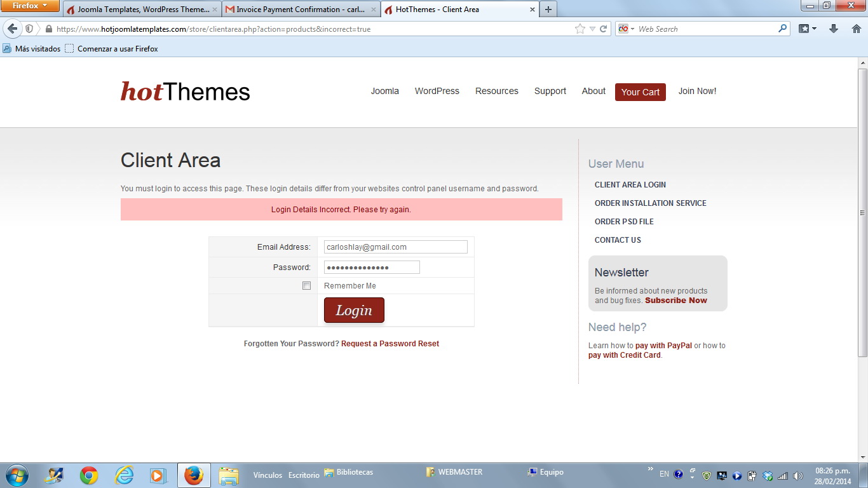Open ORDER INSTALLATION SERVICE link
Image resolution: width=868 pixels, height=488 pixels.
[x=651, y=203]
